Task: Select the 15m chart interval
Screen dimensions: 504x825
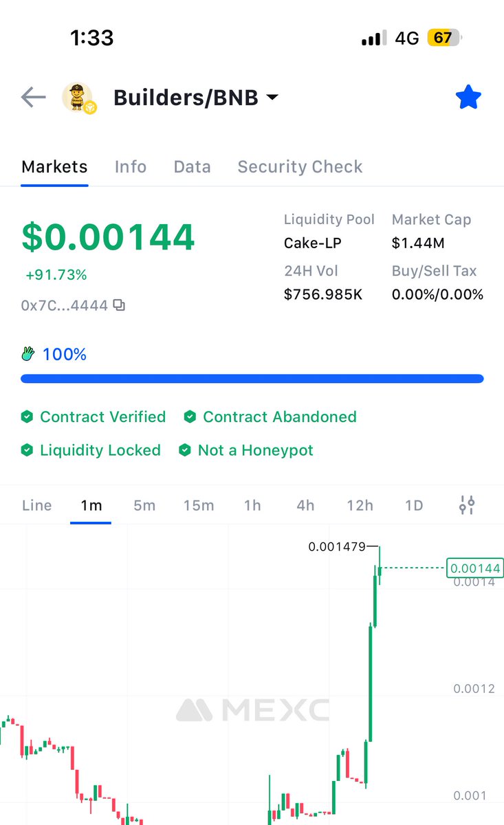Action: click(x=199, y=505)
